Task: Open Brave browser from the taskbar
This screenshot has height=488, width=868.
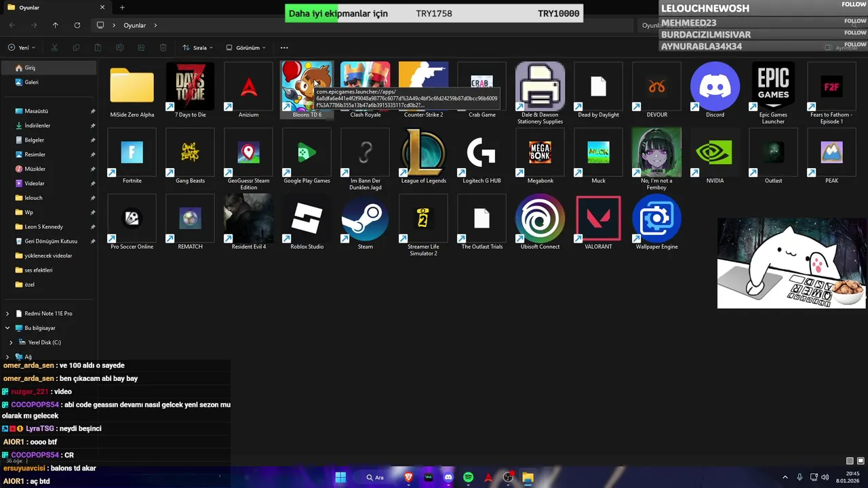Action: (x=409, y=477)
